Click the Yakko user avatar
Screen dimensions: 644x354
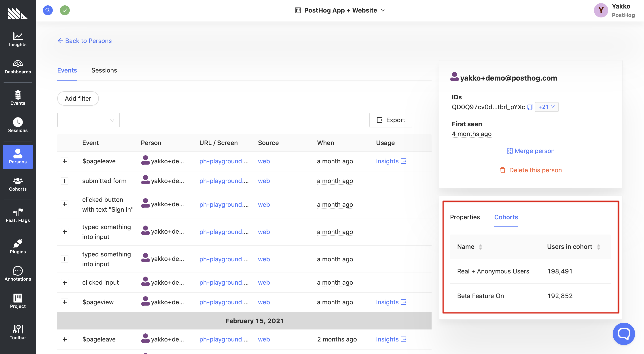coord(601,10)
